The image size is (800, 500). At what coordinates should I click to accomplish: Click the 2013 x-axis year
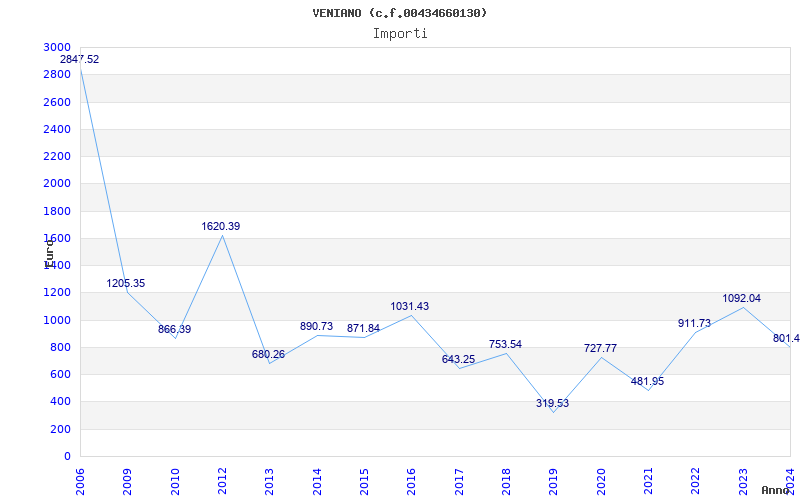[269, 481]
